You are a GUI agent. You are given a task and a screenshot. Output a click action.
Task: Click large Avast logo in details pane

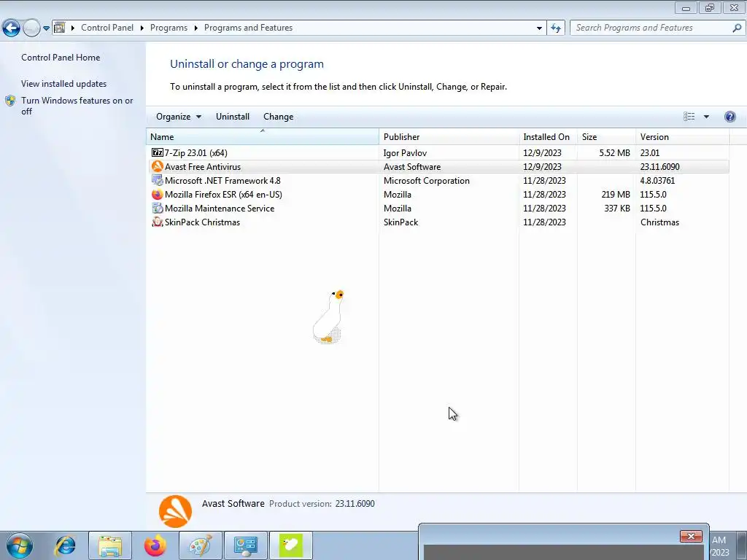175,511
